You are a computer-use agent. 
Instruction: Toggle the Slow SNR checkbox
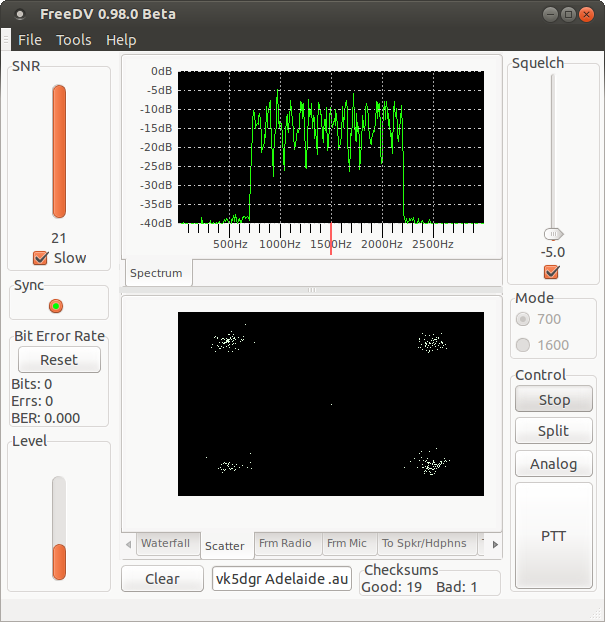coord(41,258)
